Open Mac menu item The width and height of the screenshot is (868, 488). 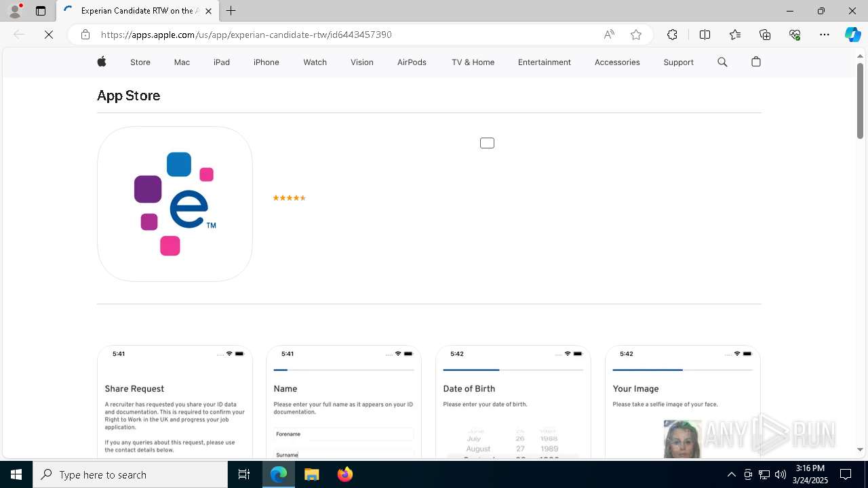coord(182,62)
